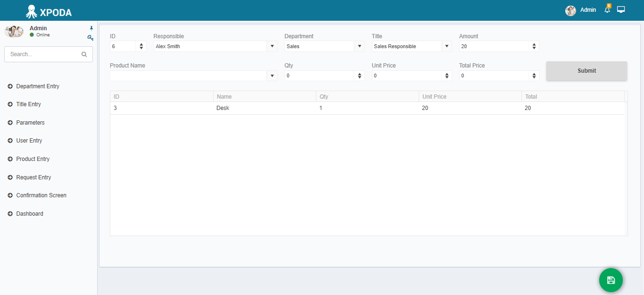This screenshot has height=295, width=644.
Task: Expand the Responsible dropdown
Action: tap(272, 46)
